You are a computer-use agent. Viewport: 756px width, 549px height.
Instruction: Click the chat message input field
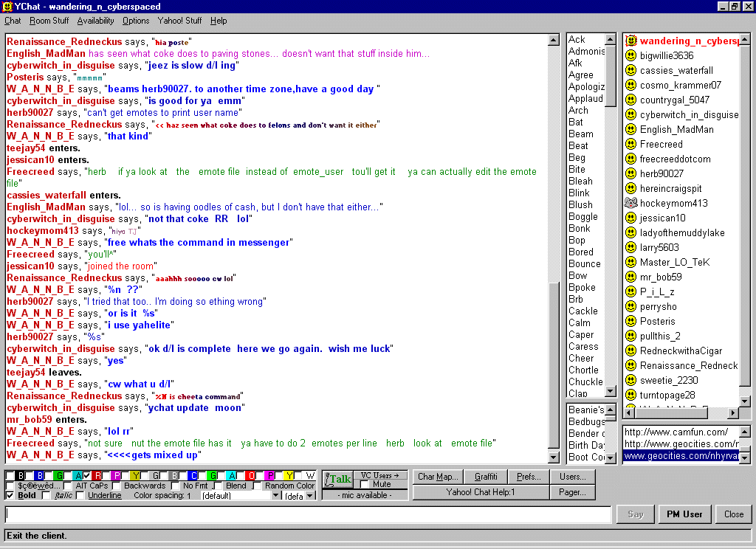306,514
